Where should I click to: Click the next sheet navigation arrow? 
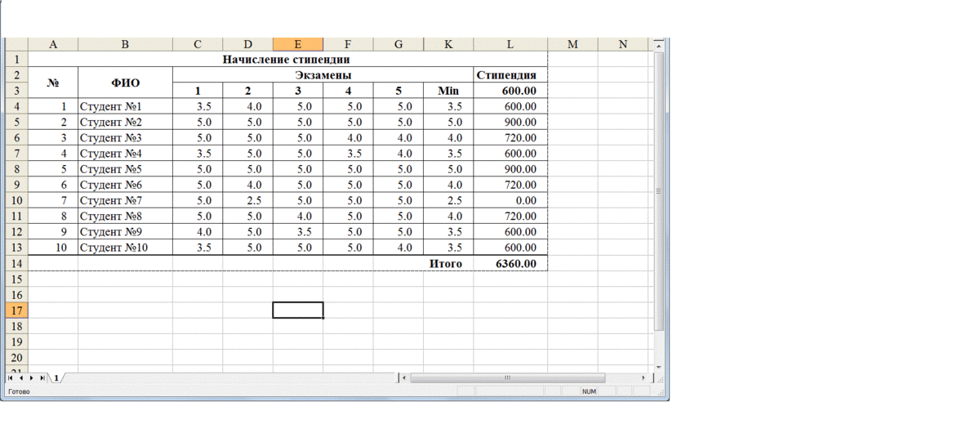pos(32,378)
